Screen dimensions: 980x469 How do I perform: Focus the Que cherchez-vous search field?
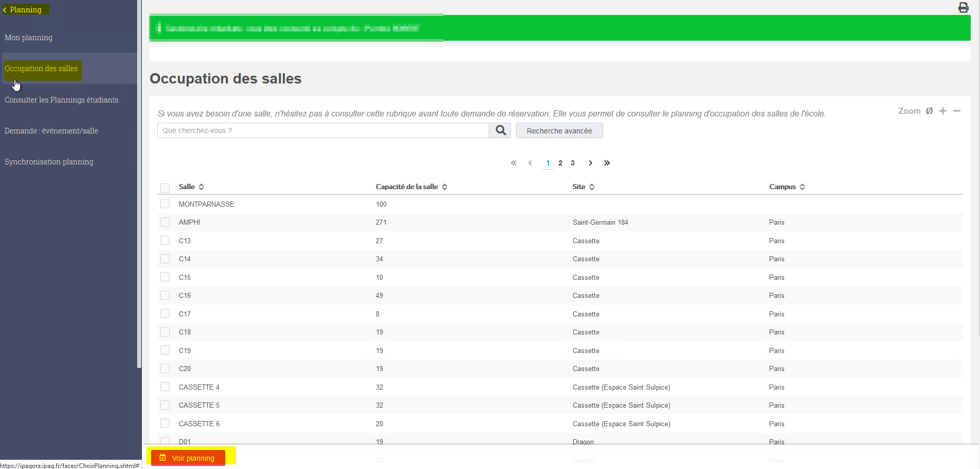click(323, 130)
